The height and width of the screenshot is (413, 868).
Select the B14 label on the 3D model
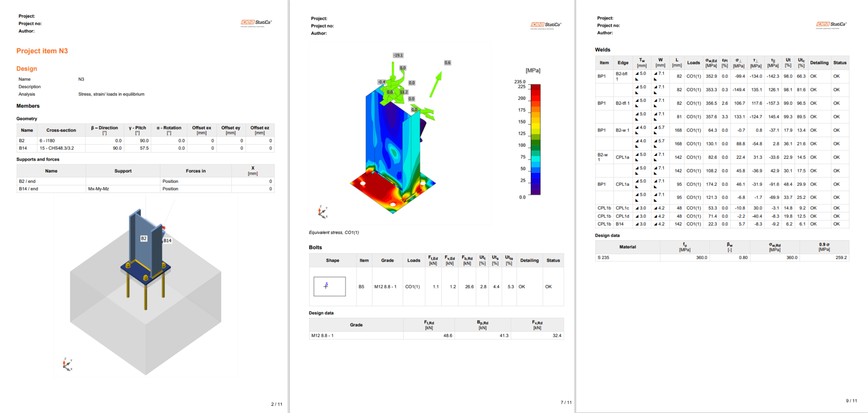[x=167, y=241]
